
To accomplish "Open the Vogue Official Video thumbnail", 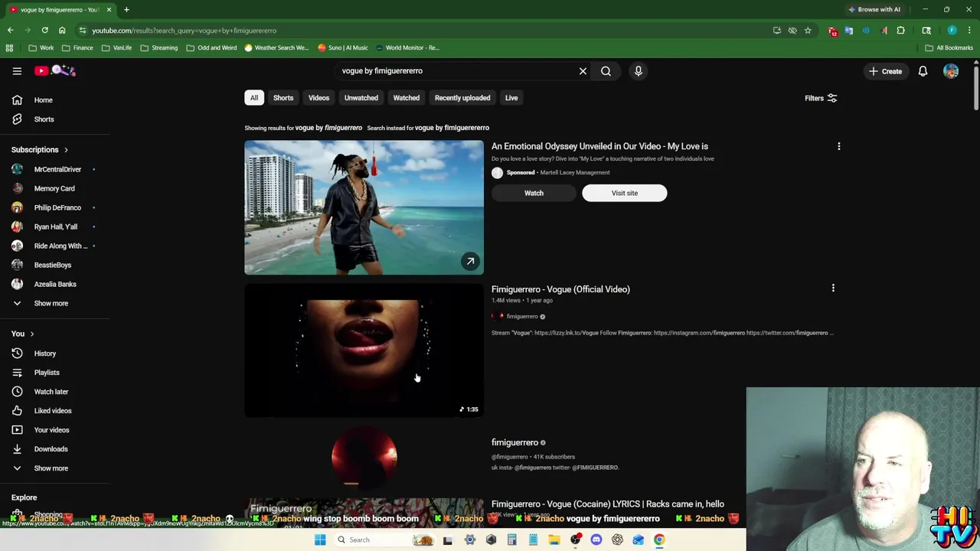I will pos(364,350).
